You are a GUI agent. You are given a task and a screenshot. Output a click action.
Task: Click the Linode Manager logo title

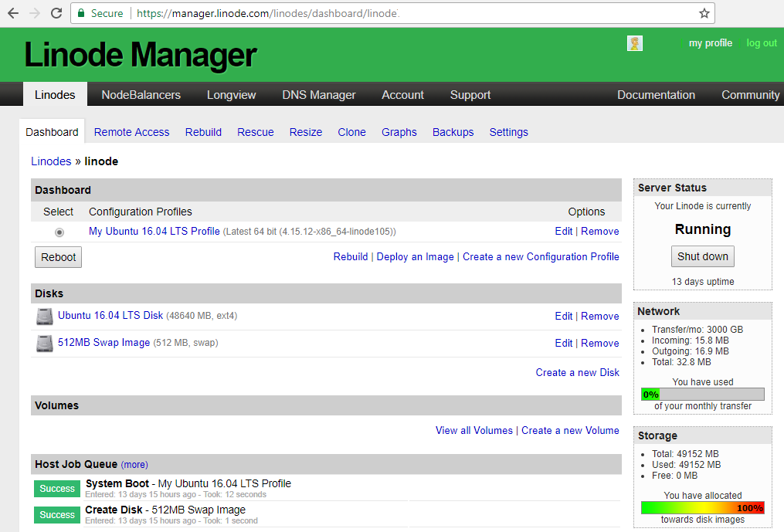pos(141,55)
